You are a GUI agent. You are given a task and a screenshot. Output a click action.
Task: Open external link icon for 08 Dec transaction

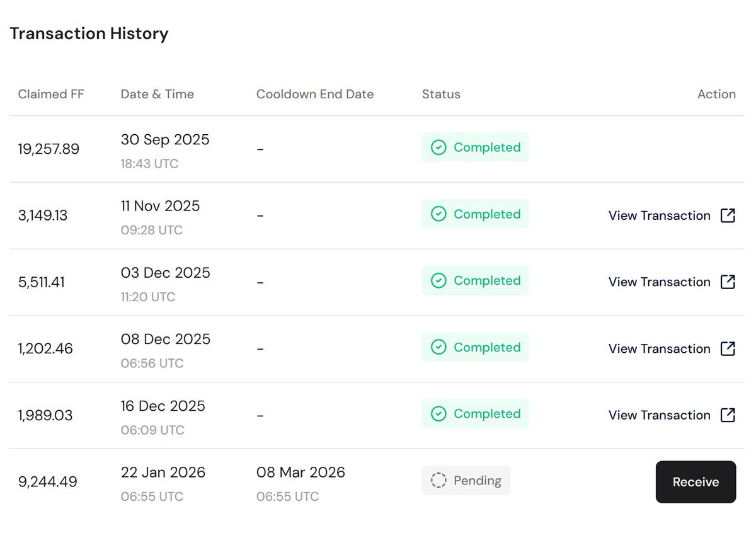coord(728,348)
